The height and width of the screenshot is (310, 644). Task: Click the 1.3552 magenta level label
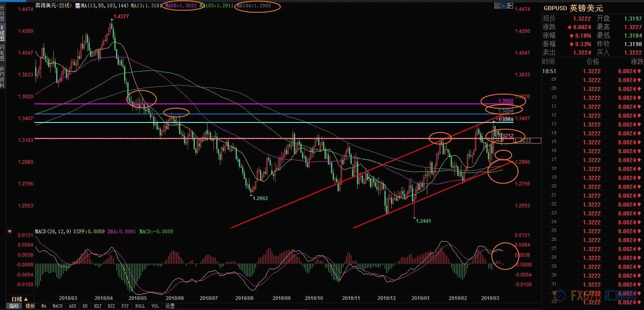tap(506, 101)
